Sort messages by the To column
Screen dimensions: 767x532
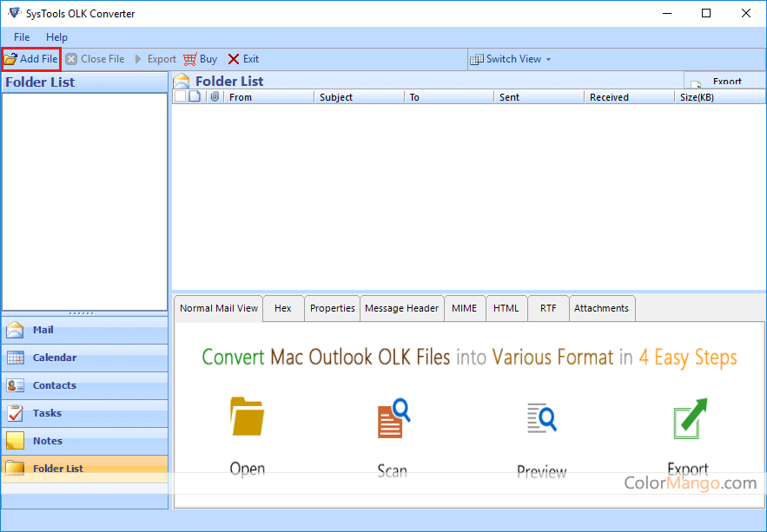pyautogui.click(x=449, y=97)
